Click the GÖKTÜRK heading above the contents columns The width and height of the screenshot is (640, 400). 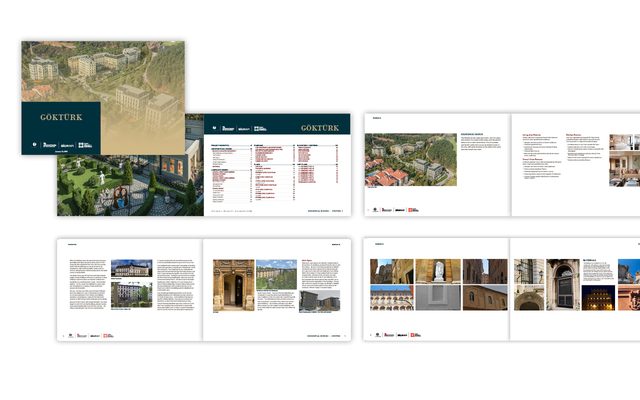coord(320,128)
